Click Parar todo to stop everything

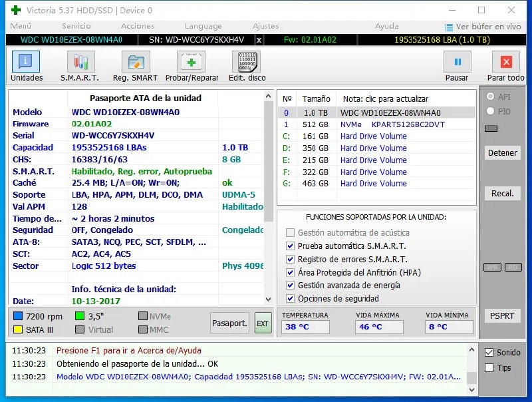click(505, 65)
